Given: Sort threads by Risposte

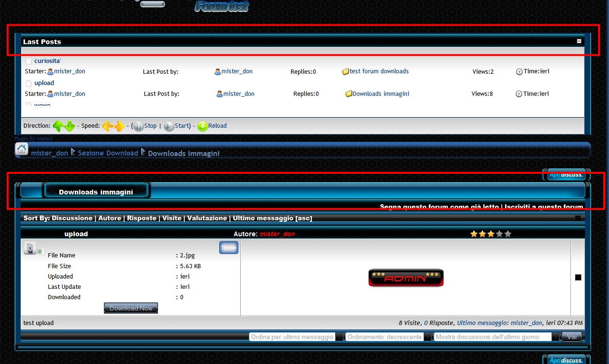Looking at the screenshot, I should tap(142, 218).
